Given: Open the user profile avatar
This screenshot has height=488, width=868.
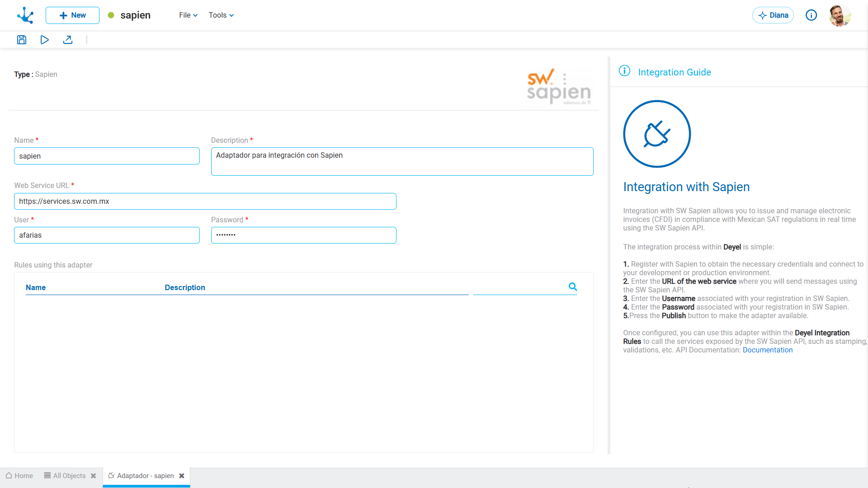Looking at the screenshot, I should click(840, 15).
